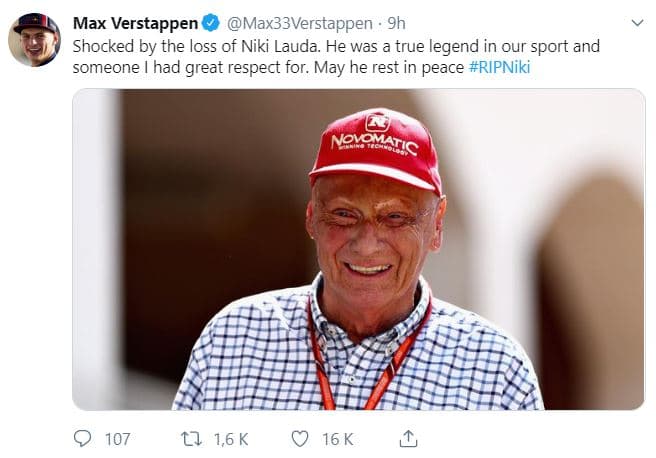Like the tweet with the heart icon
Screen dimensions: 656x458
point(299,438)
